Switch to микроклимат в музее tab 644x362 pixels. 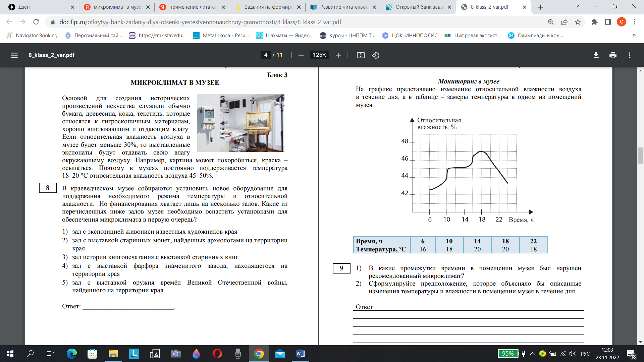(x=117, y=7)
